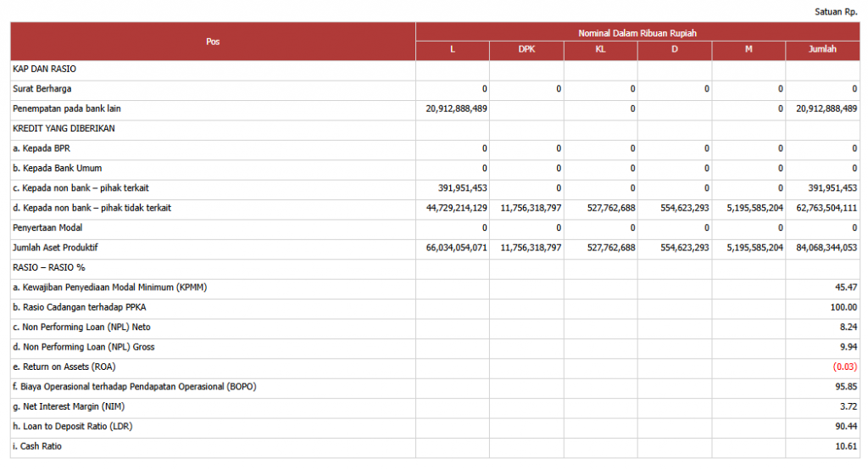Select the "Jumlah" column header

pos(822,50)
